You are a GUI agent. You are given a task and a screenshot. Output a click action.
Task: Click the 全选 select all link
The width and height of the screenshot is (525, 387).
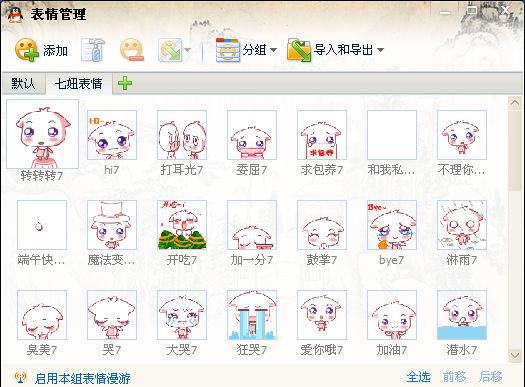point(418,377)
